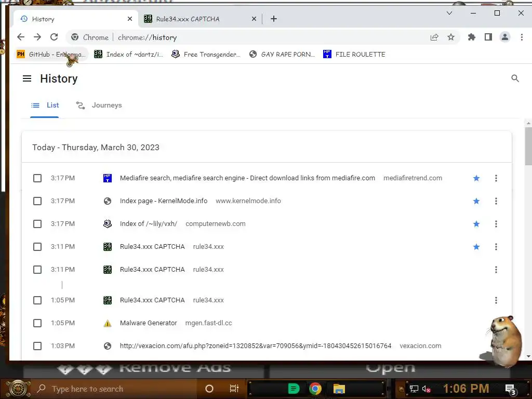Click the star on the KernelMode.info entry
The height and width of the screenshot is (399, 532).
[x=476, y=201]
